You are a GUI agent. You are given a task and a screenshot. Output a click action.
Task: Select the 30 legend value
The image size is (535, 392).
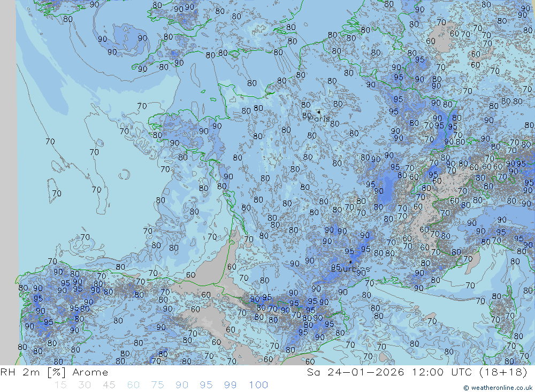click(85, 385)
